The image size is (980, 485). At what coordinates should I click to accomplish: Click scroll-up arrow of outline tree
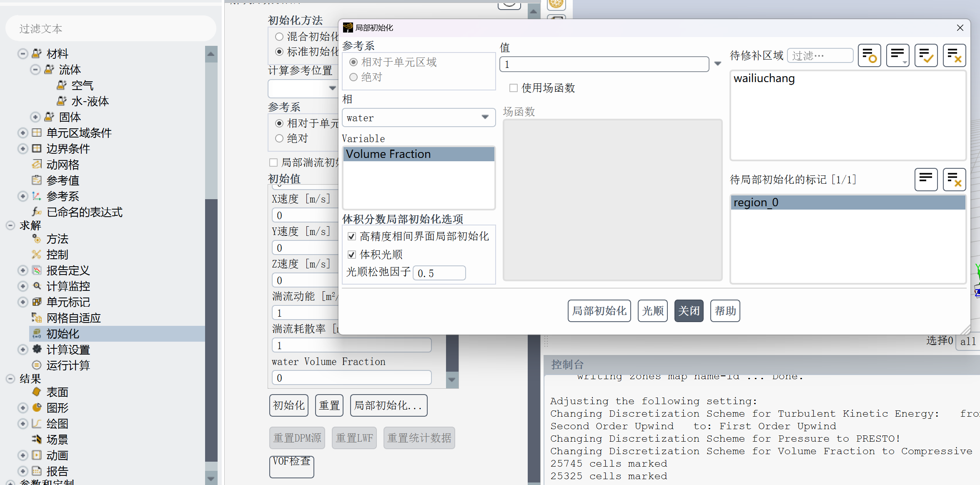click(211, 54)
